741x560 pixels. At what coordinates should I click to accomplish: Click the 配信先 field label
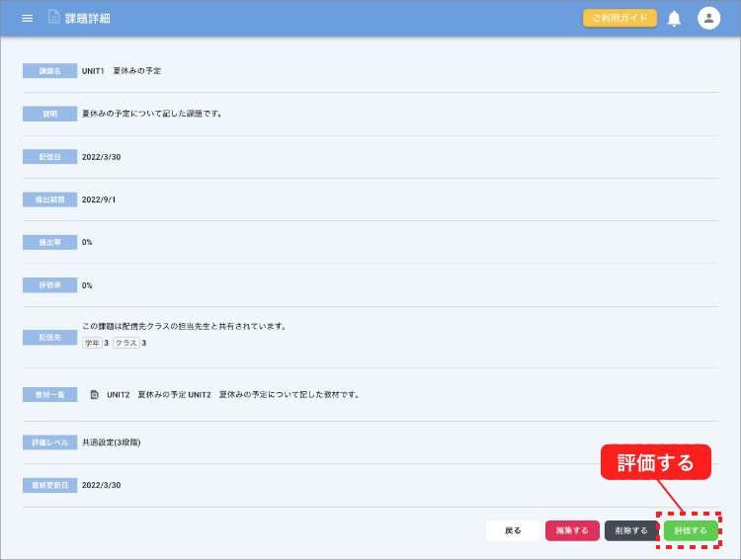(49, 338)
